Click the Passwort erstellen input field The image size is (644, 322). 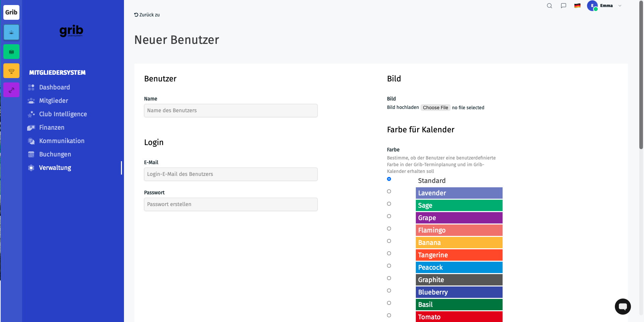231,204
